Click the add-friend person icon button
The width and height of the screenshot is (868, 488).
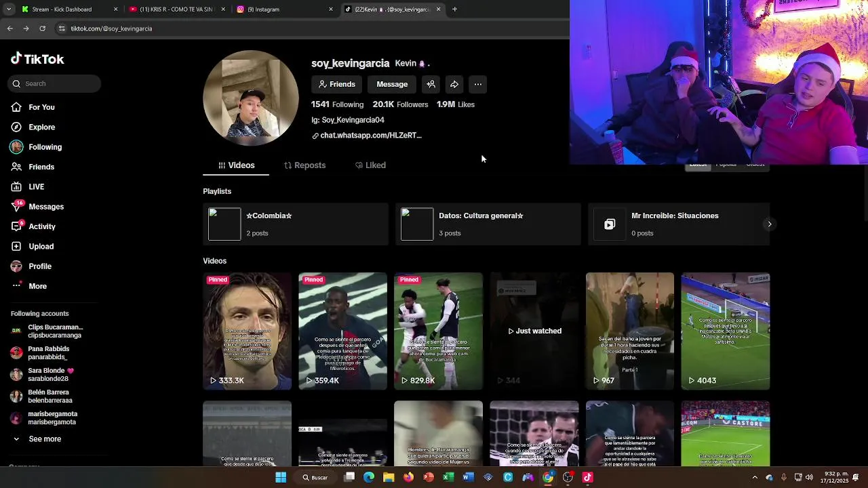(x=431, y=84)
